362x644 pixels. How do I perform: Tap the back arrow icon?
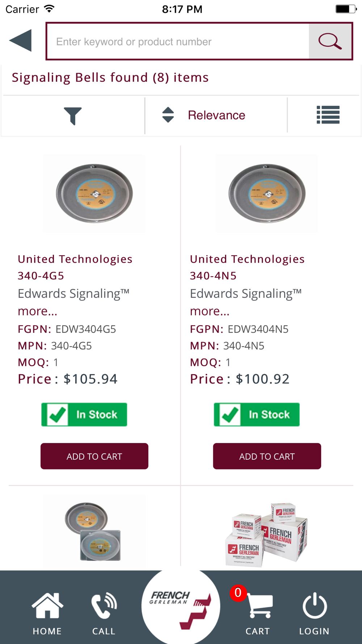[21, 41]
